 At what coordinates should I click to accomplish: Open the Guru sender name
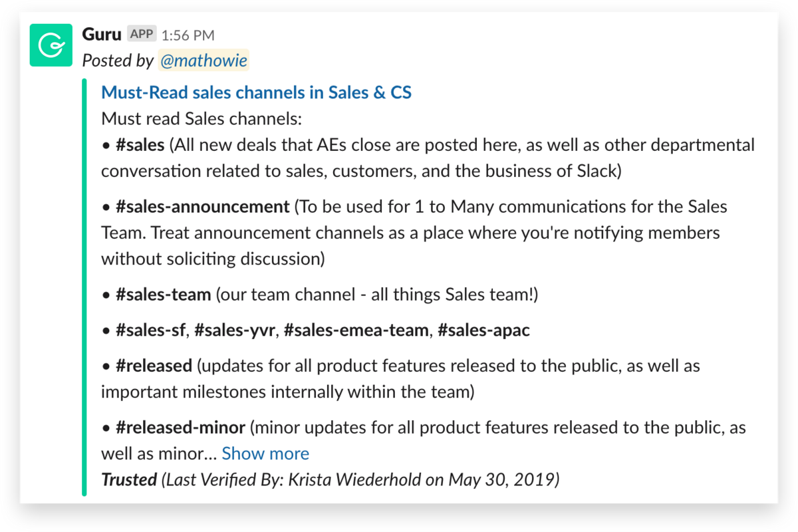[x=102, y=35]
